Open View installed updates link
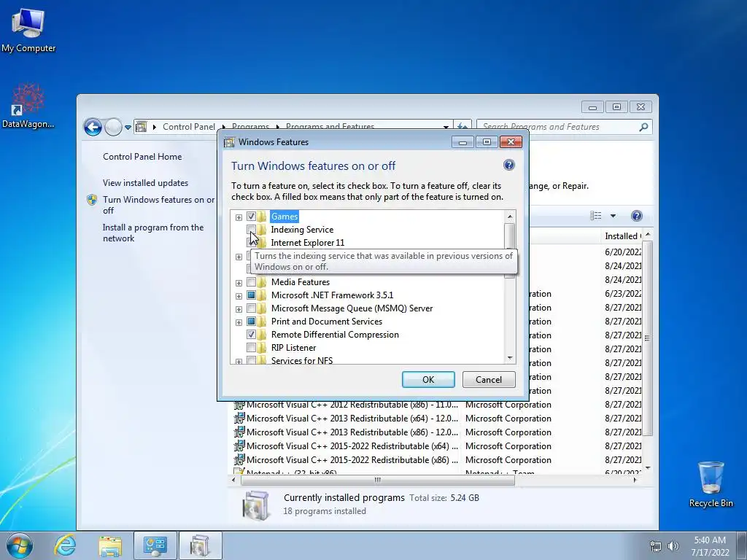 (x=145, y=183)
